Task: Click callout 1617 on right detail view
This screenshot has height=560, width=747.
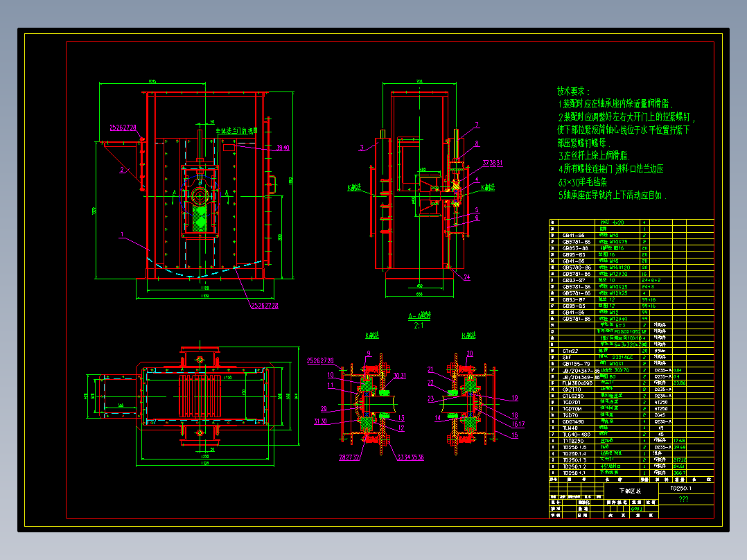Action: click(x=518, y=424)
